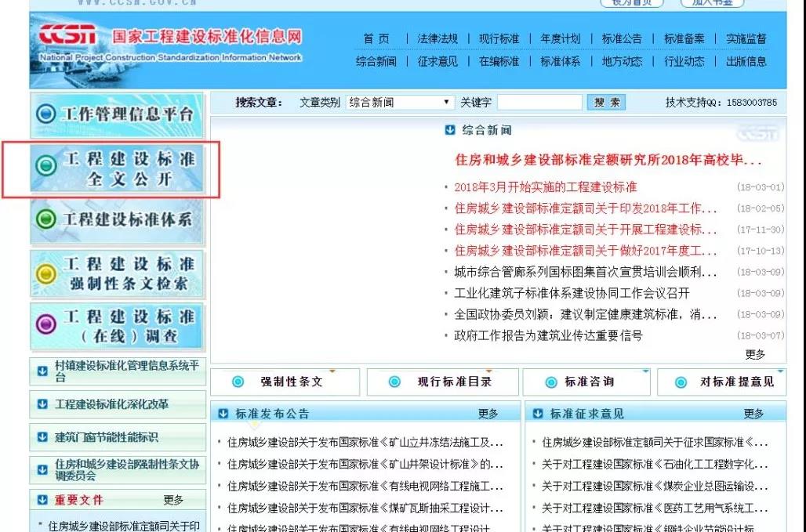This screenshot has width=806, height=532.
Task: Click blue circle icon beside 工作管理信息平台
Action: click(x=47, y=114)
